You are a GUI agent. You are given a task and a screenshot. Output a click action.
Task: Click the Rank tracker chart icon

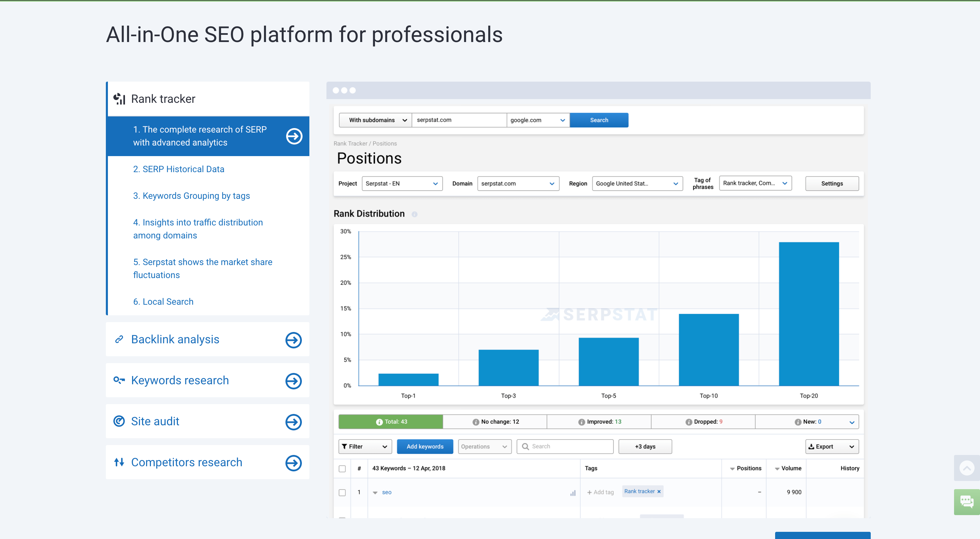[120, 99]
